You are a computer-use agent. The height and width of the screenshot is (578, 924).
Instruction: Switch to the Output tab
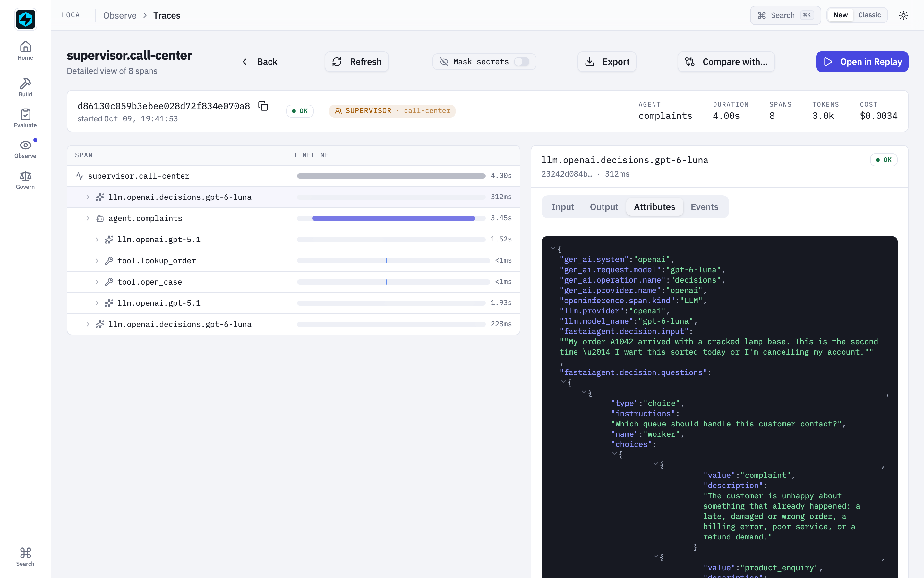(x=604, y=207)
